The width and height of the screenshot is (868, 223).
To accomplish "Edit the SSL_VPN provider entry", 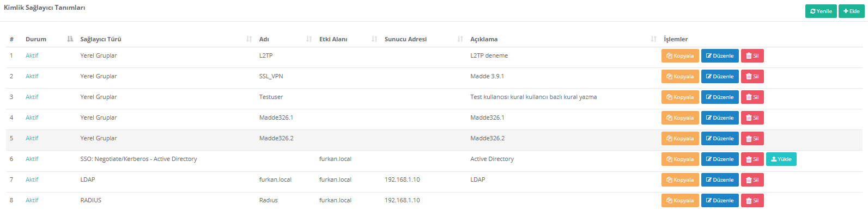I will tap(720, 77).
